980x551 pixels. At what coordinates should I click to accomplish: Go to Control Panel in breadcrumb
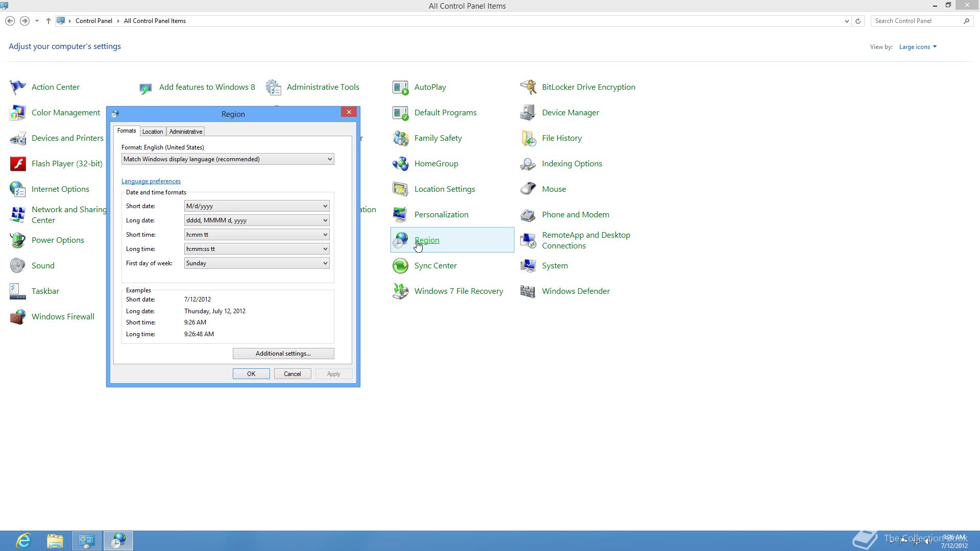94,21
